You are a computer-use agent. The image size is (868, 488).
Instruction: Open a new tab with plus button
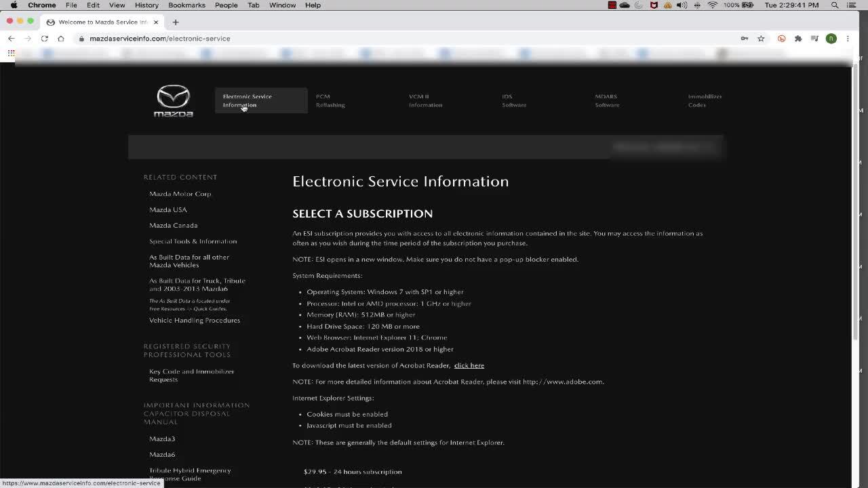tap(176, 22)
